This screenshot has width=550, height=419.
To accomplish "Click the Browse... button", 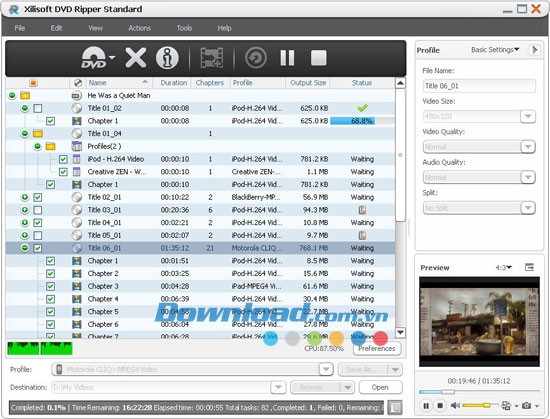I will point(316,387).
